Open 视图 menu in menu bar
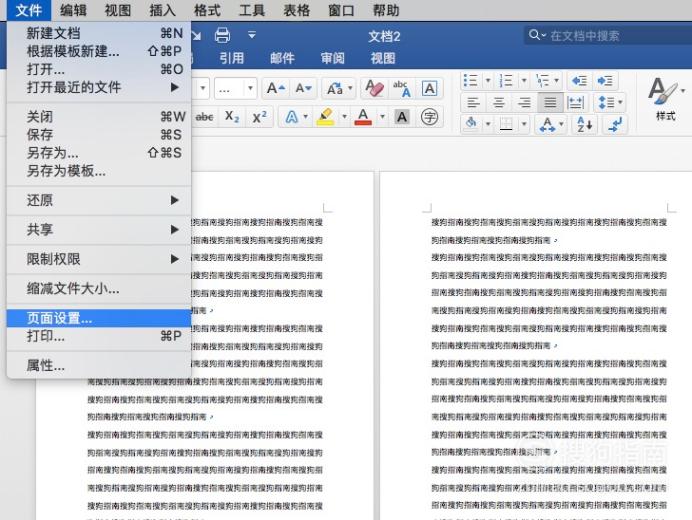692x520 pixels. (x=118, y=10)
